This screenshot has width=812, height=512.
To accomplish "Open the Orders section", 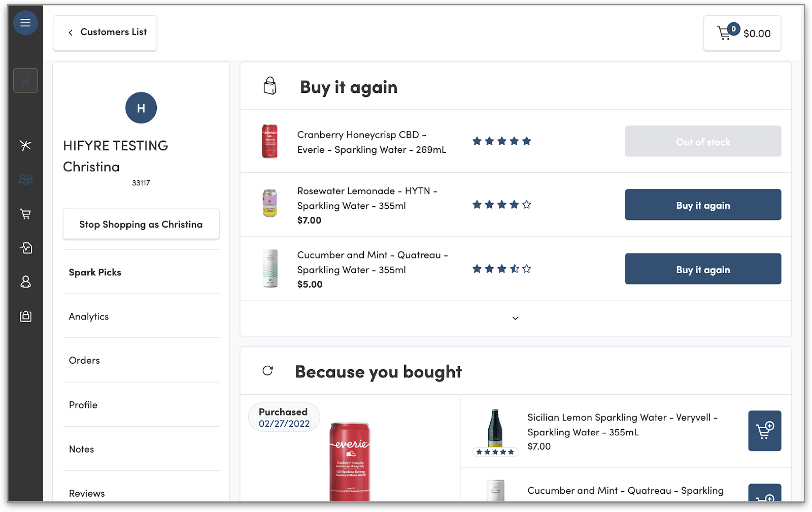I will pos(84,360).
